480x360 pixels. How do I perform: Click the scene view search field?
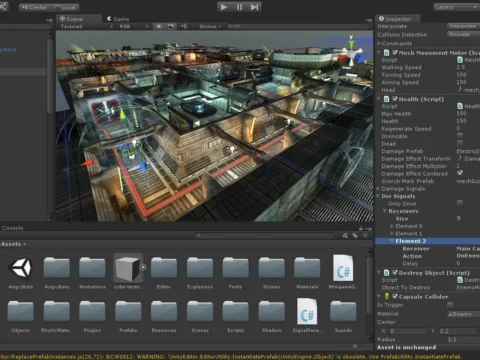pyautogui.click(x=298, y=26)
